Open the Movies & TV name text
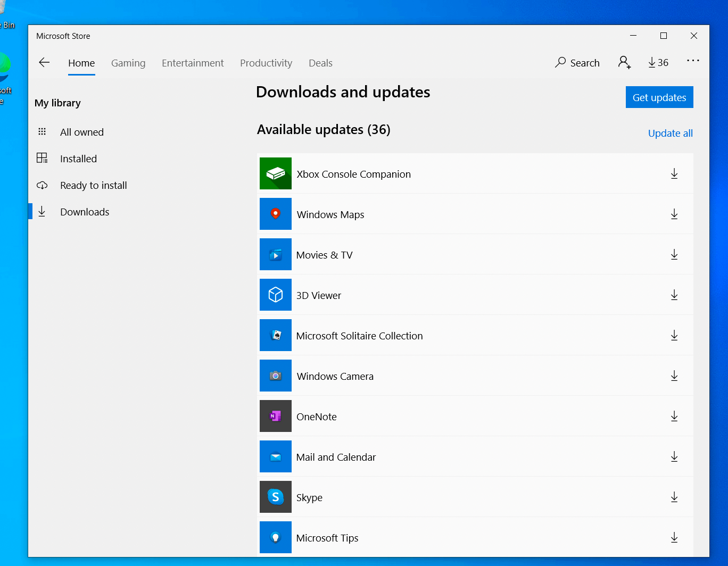Image resolution: width=728 pixels, height=566 pixels. tap(324, 255)
